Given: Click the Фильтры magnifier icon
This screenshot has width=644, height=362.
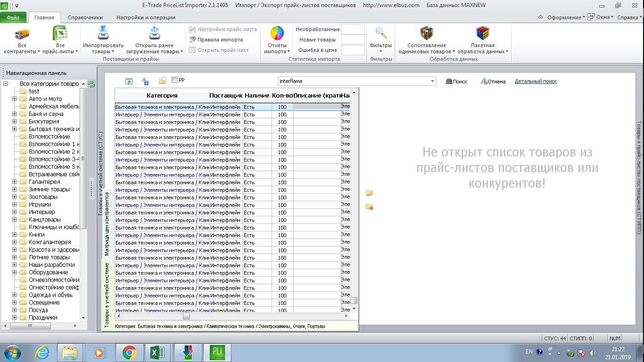Looking at the screenshot, I should [x=381, y=33].
